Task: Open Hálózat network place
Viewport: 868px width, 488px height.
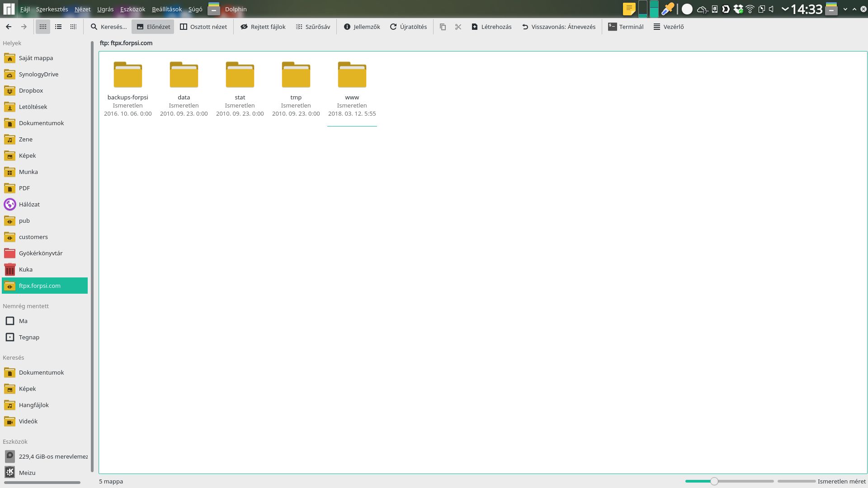Action: click(x=45, y=204)
